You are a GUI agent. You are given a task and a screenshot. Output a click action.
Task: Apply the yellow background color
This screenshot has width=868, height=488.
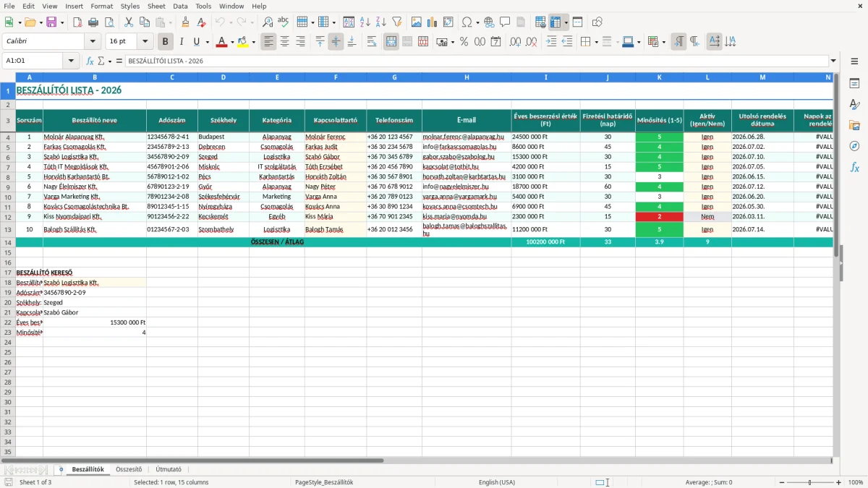click(242, 42)
